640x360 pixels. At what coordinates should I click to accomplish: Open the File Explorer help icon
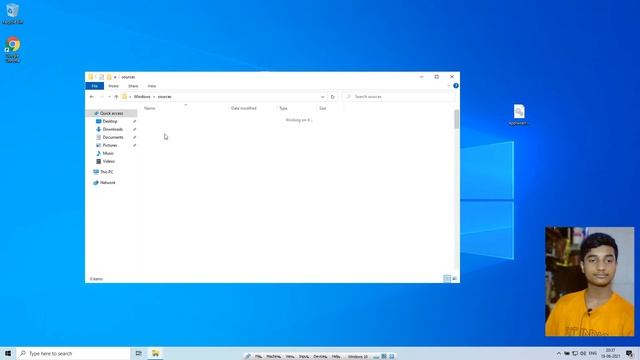[456, 86]
